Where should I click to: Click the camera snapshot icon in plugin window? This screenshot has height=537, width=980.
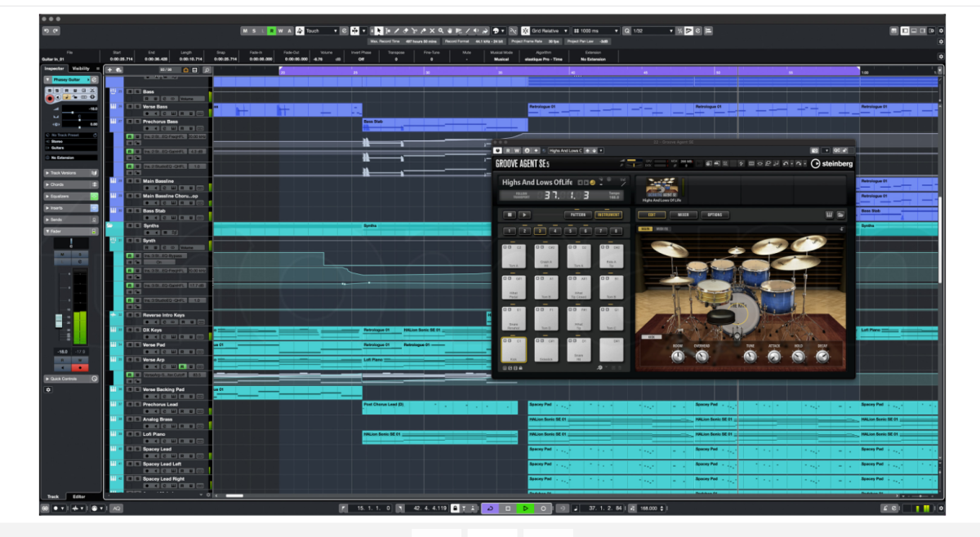tap(814, 150)
